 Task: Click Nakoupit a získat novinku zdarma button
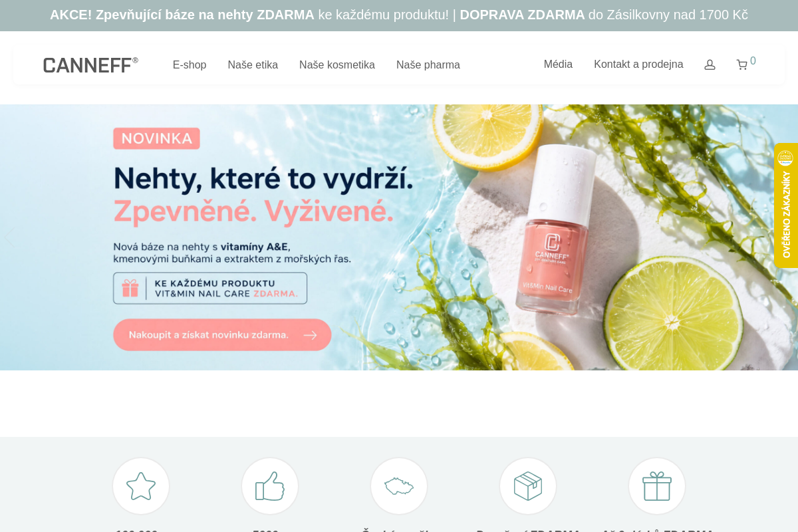(x=222, y=334)
